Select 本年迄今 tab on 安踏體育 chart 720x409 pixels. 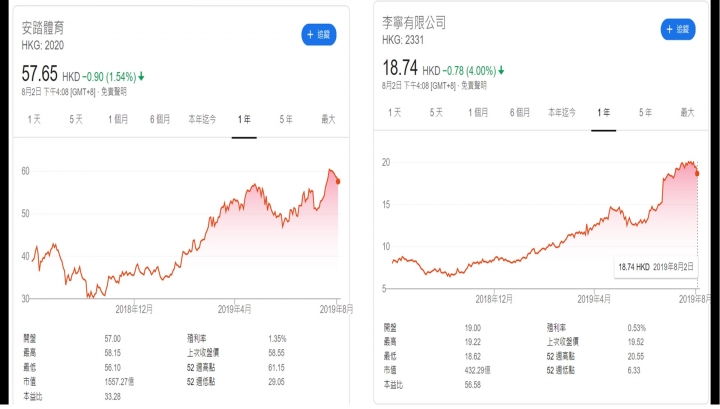202,120
